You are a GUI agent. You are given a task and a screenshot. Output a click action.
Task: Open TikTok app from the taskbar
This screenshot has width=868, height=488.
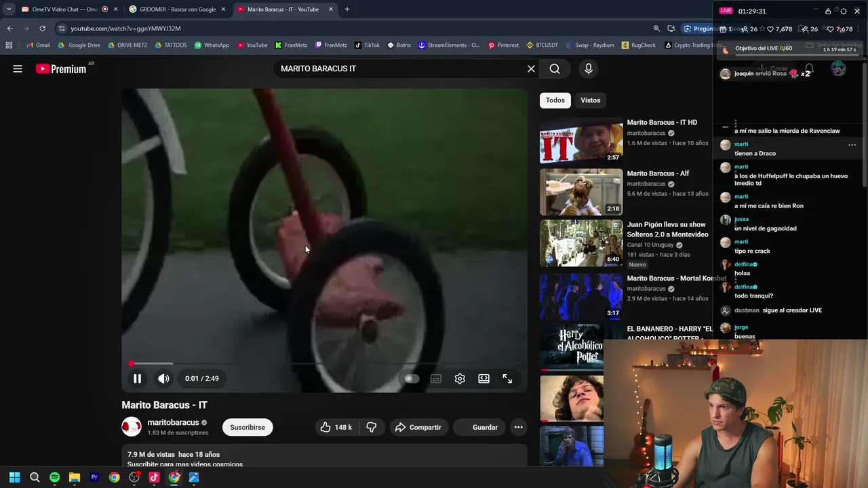pyautogui.click(x=154, y=477)
